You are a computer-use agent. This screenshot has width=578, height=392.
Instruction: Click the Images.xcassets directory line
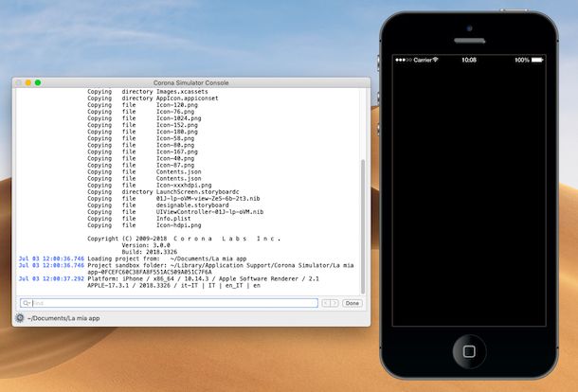point(148,91)
